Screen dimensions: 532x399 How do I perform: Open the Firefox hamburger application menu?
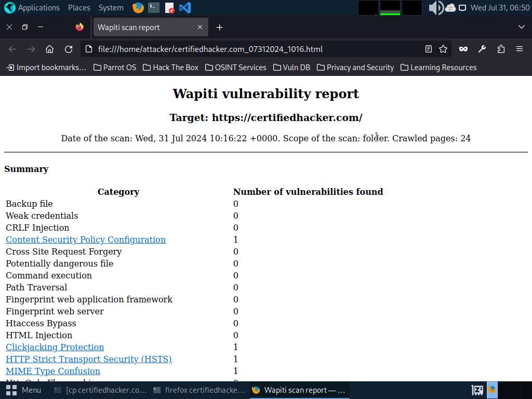click(519, 49)
